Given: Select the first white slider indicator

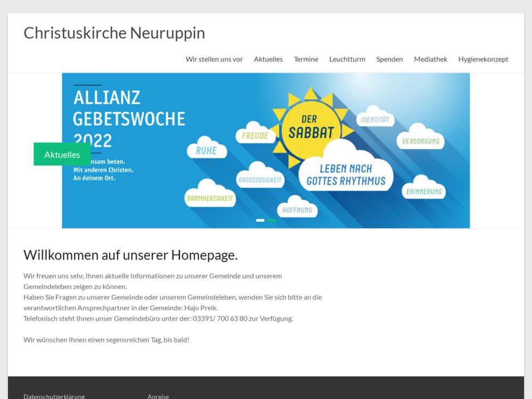Looking at the screenshot, I should click(x=260, y=220).
